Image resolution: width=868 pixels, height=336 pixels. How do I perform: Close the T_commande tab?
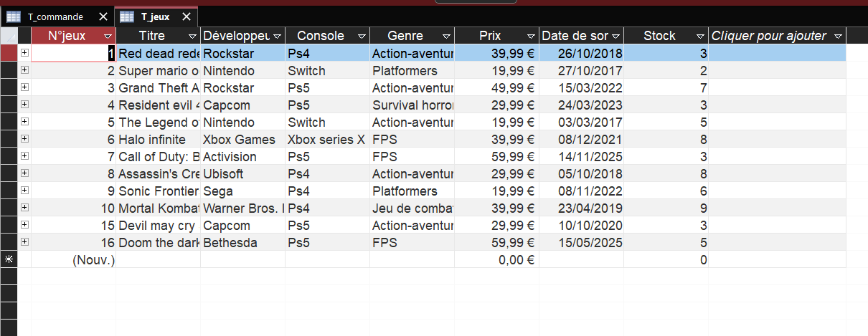coord(103,16)
